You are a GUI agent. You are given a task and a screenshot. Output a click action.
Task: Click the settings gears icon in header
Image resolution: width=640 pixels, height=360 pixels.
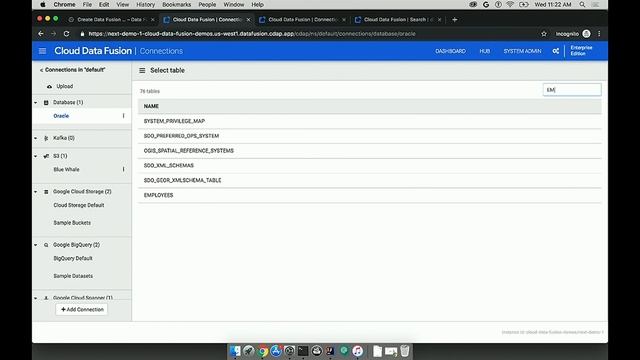tap(556, 51)
